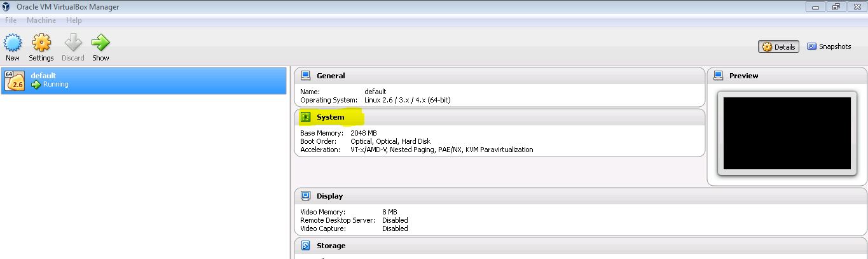The height and width of the screenshot is (259, 868).
Task: Click the Video Capture Disabled value
Action: [395, 228]
